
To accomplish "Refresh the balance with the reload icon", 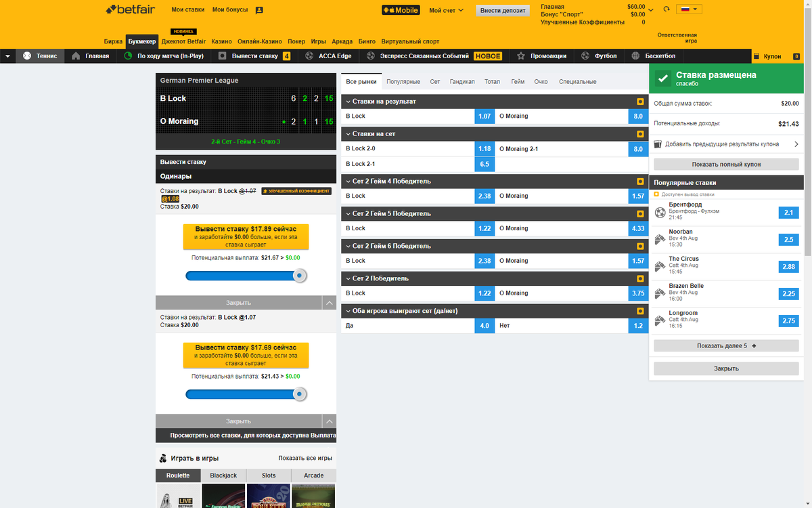I will [667, 9].
